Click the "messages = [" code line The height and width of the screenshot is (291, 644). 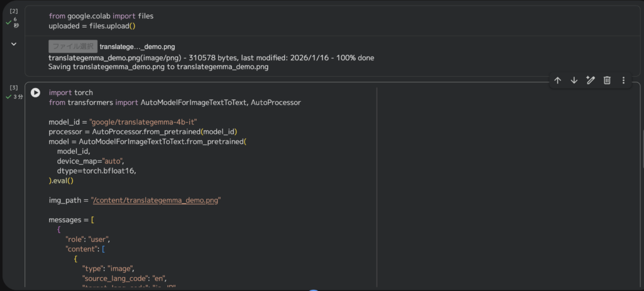click(72, 220)
